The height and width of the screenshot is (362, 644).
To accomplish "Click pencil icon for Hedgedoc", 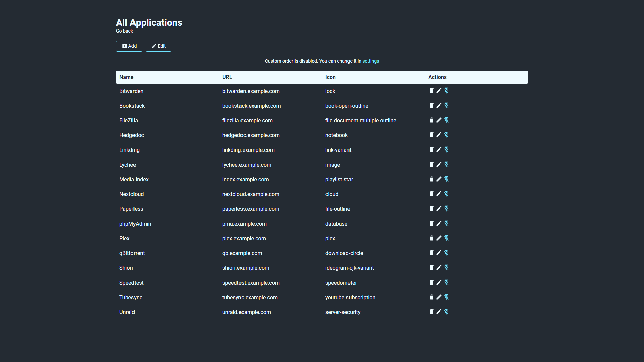I will click(439, 135).
